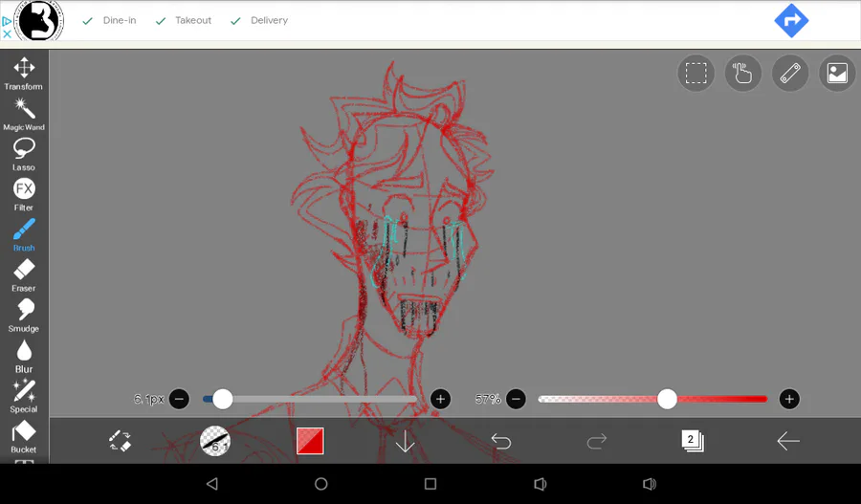The height and width of the screenshot is (504, 861).
Task: Tap the down arrow to hide toolbar
Action: pos(406,441)
